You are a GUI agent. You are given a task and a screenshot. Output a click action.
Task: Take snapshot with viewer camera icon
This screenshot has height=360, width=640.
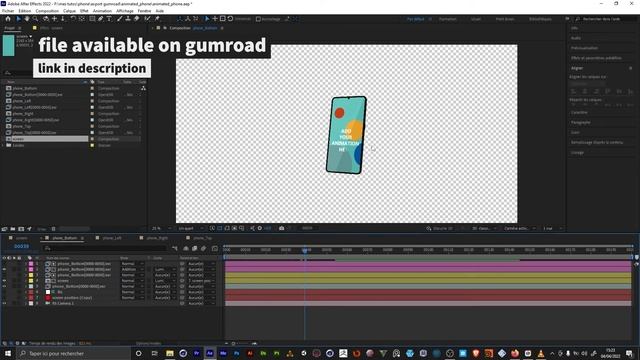282,228
